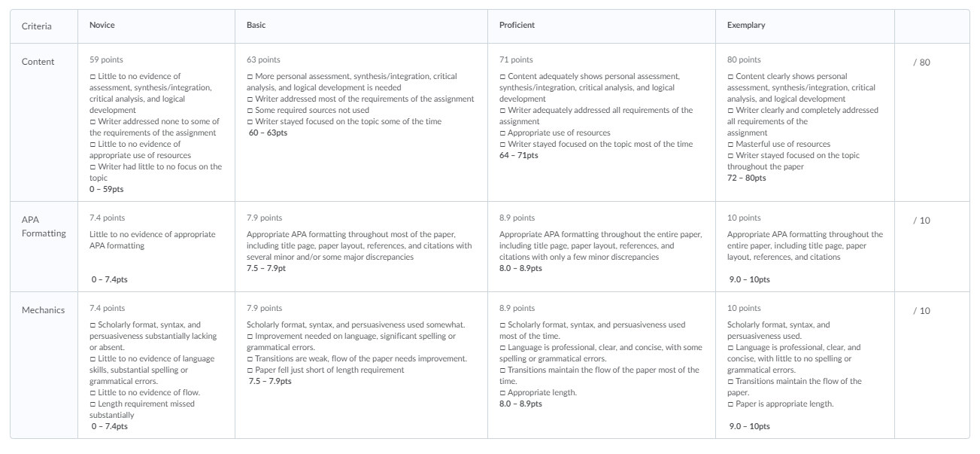Click the Content criterion row label

coord(38,62)
